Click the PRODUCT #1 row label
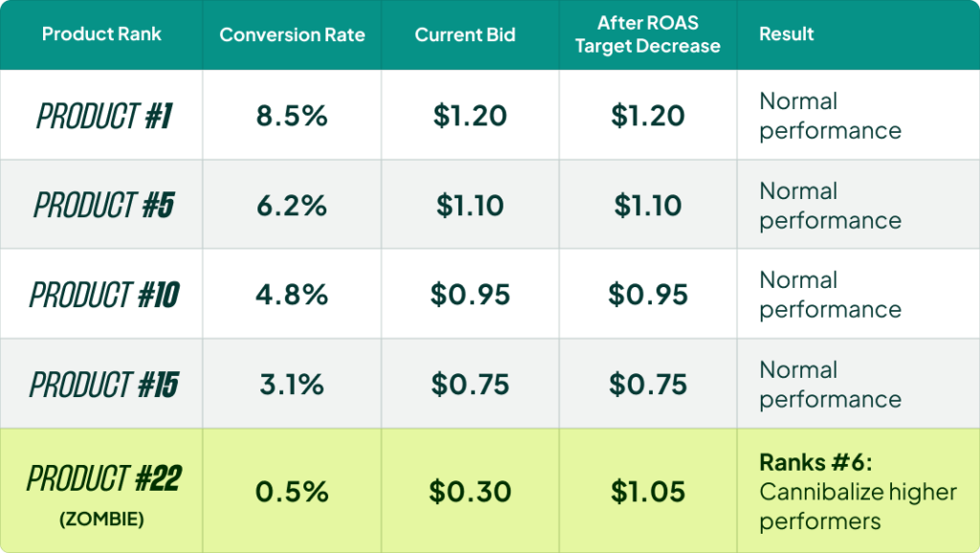 click(x=103, y=117)
